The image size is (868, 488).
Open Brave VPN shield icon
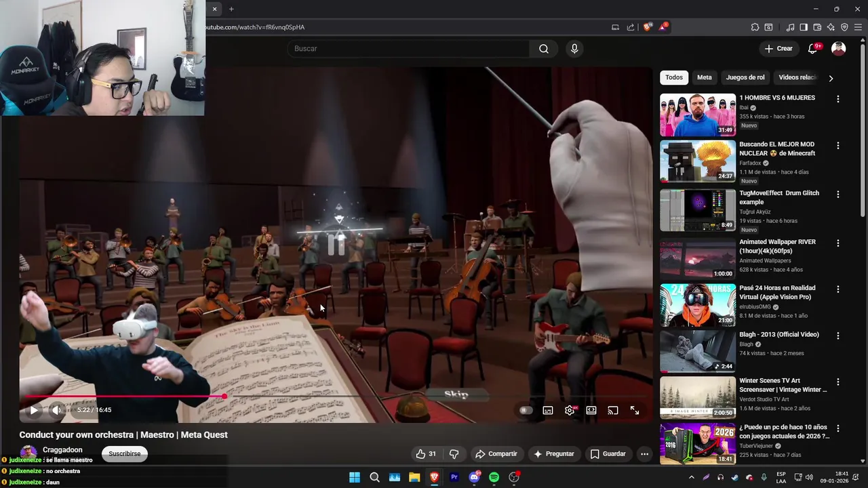click(x=844, y=27)
